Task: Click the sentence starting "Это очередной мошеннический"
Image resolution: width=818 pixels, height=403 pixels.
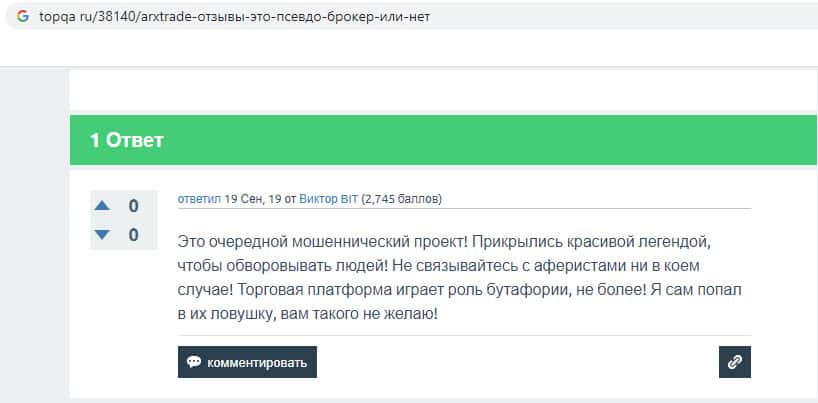Action: (320, 242)
